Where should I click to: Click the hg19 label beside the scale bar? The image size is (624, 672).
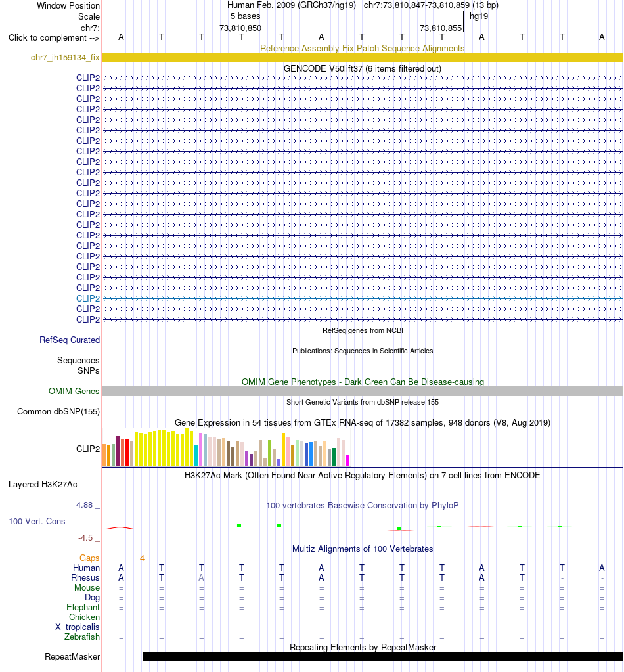click(x=479, y=16)
